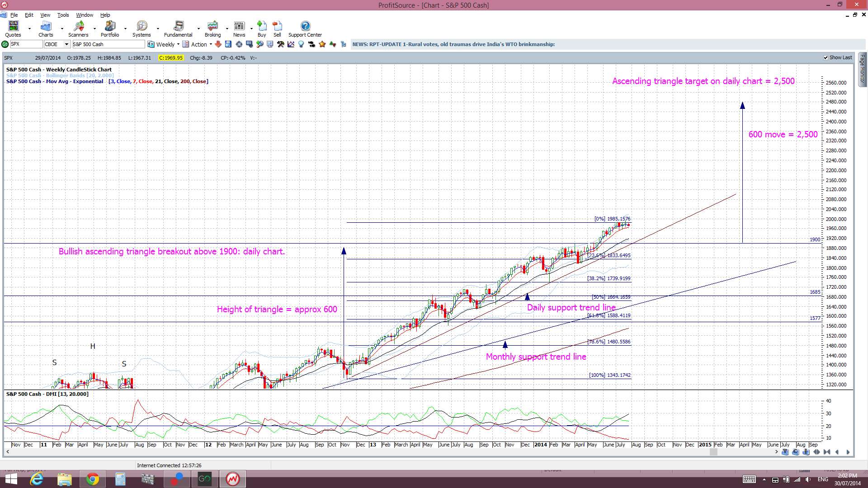Click the scrollbar left arrow below chart

pos(7,452)
